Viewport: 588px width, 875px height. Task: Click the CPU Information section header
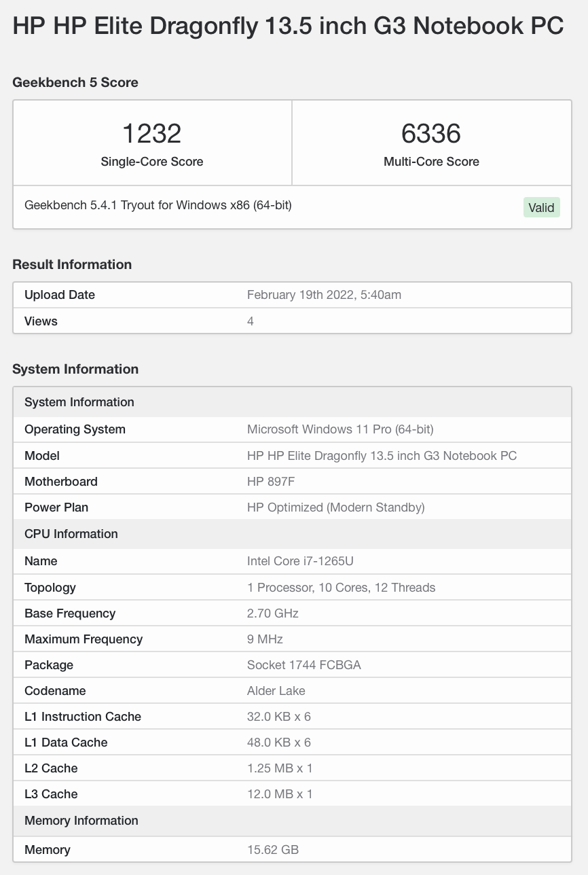pyautogui.click(x=71, y=534)
